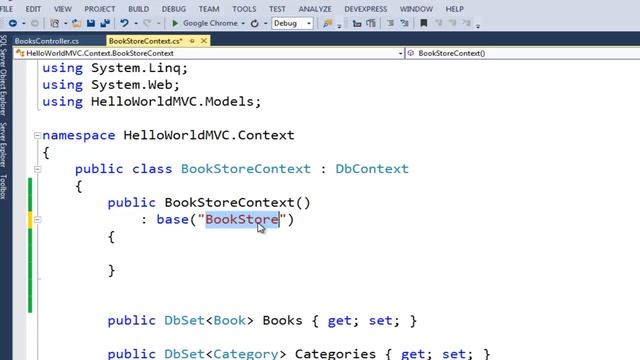Start debugging with the green play icon

click(175, 23)
